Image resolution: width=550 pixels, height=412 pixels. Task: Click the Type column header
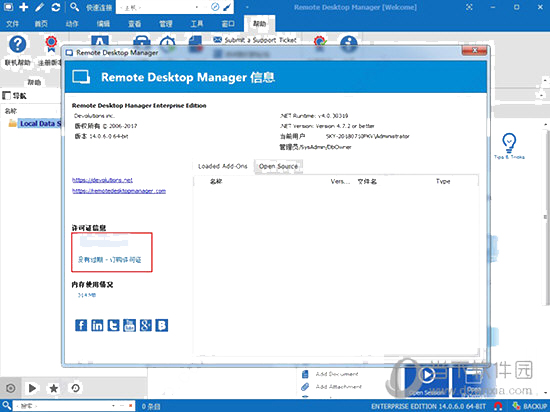coord(443,181)
